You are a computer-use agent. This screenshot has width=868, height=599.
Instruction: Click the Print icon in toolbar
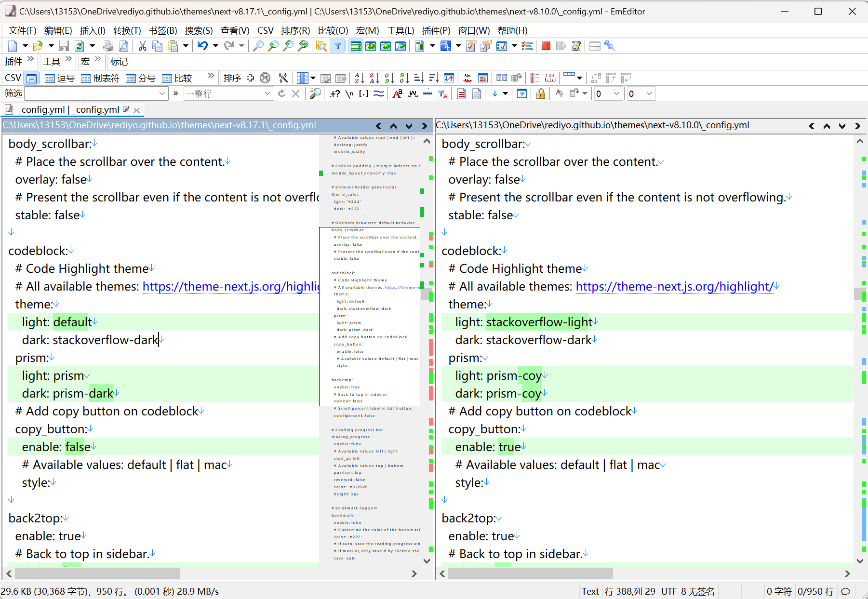(x=108, y=46)
